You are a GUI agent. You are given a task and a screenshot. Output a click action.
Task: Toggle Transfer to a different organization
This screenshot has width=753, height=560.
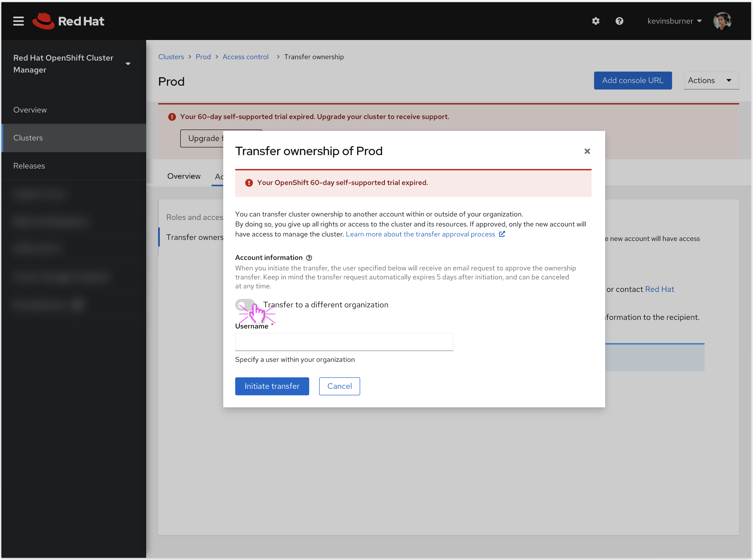[x=245, y=304]
